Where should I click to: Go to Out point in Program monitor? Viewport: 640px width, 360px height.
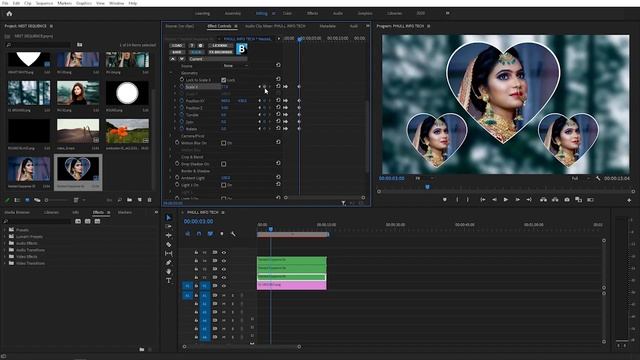(529, 200)
